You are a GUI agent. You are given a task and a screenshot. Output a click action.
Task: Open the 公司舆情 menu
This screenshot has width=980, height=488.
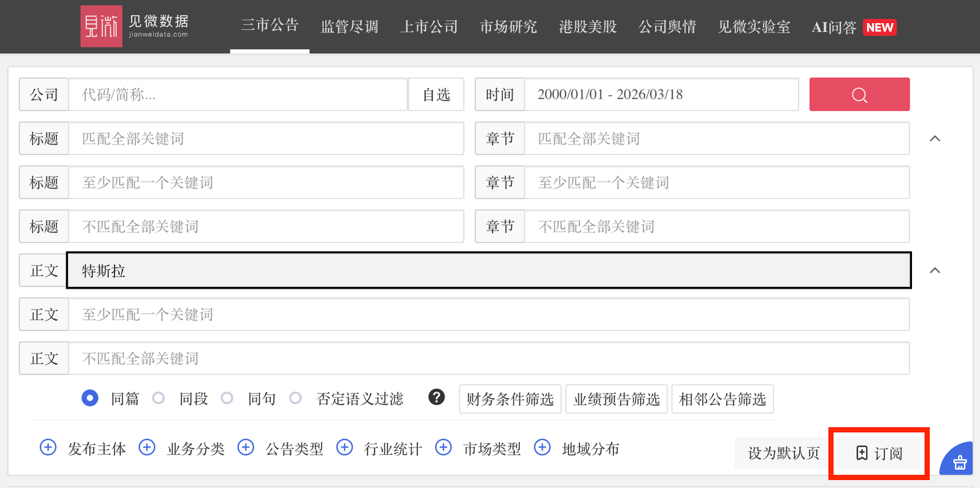pos(668,27)
